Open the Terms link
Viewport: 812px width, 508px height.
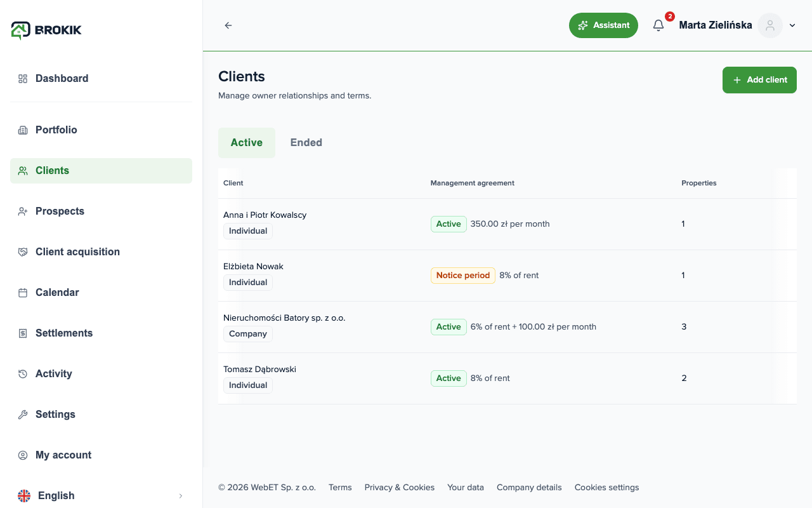[x=340, y=488]
